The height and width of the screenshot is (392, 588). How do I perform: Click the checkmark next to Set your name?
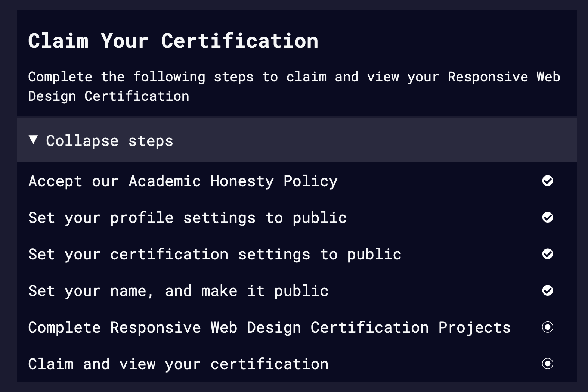547,290
